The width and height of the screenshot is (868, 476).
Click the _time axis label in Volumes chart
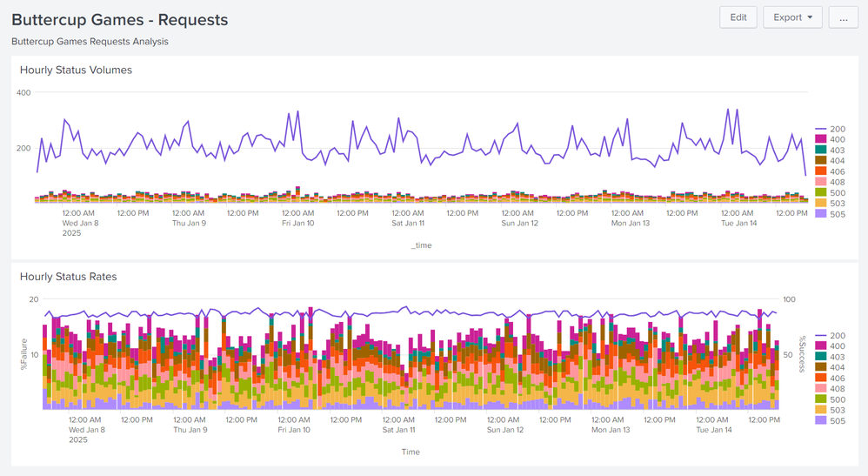[x=421, y=245]
